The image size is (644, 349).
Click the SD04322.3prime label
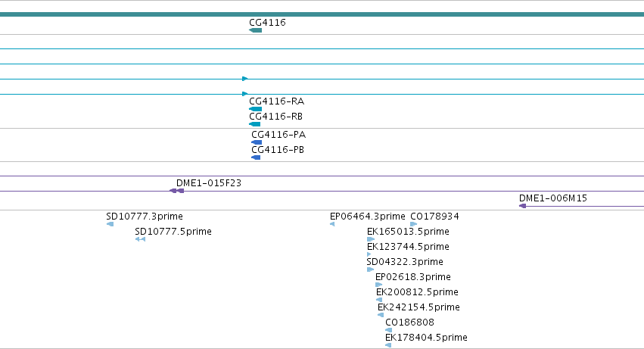[405, 262]
